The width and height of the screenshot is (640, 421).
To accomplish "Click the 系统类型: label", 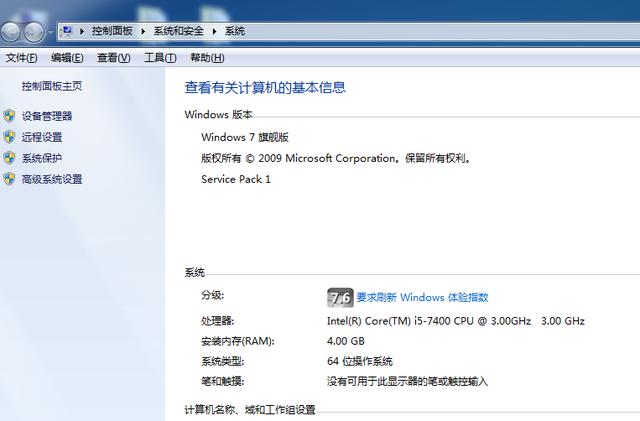I will click(222, 361).
